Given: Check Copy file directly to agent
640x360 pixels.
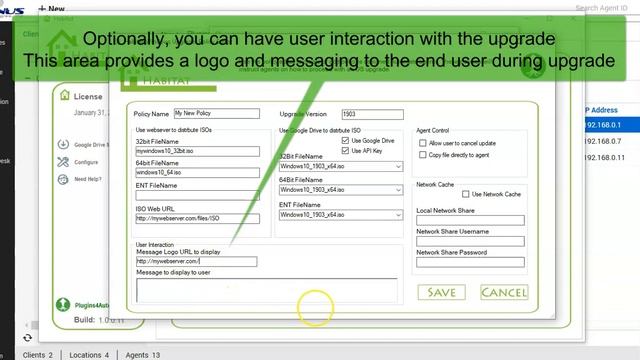Looking at the screenshot, I should click(x=422, y=155).
